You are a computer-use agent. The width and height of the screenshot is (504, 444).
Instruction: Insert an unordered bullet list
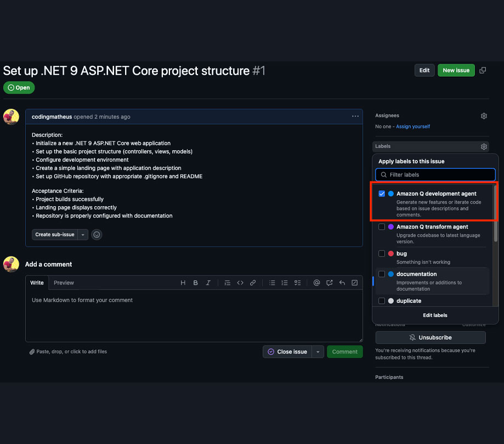(x=272, y=283)
